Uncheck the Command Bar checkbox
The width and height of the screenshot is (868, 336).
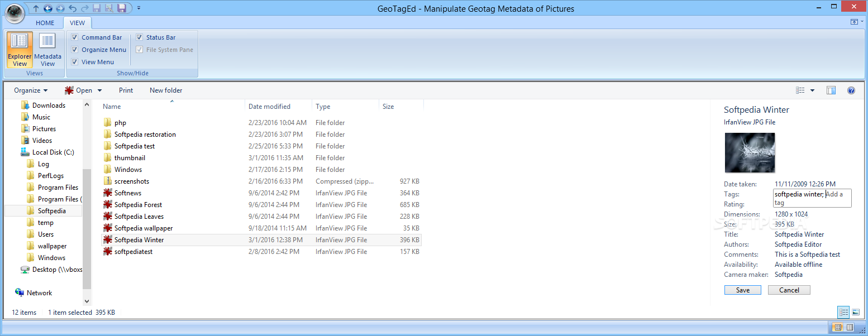coord(75,37)
